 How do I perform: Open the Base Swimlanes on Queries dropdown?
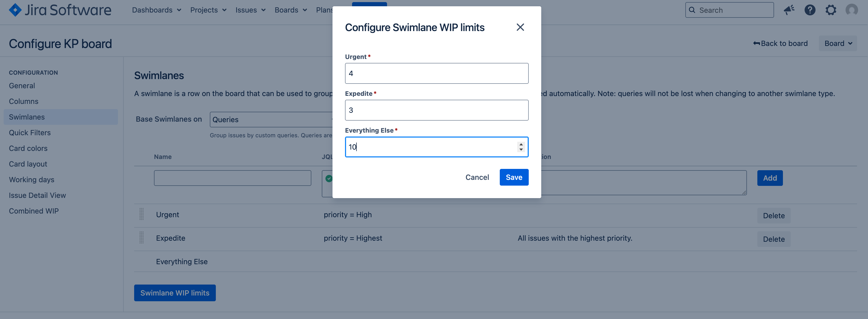point(272,120)
